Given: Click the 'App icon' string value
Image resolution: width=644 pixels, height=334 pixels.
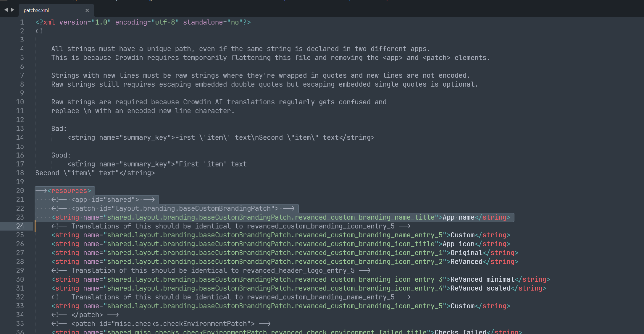Looking at the screenshot, I should (x=459, y=244).
